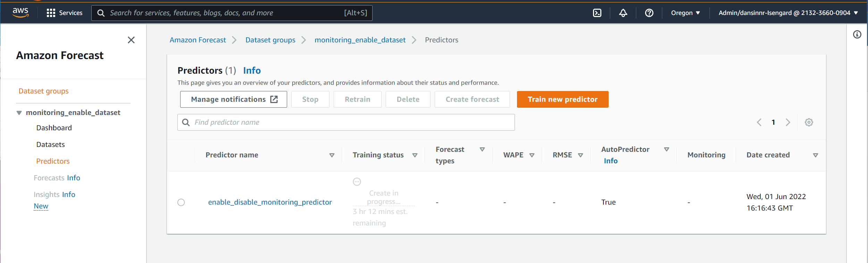The image size is (868, 263).
Task: Click the date Wed, 01 Jun 2022
Action: pos(776,197)
